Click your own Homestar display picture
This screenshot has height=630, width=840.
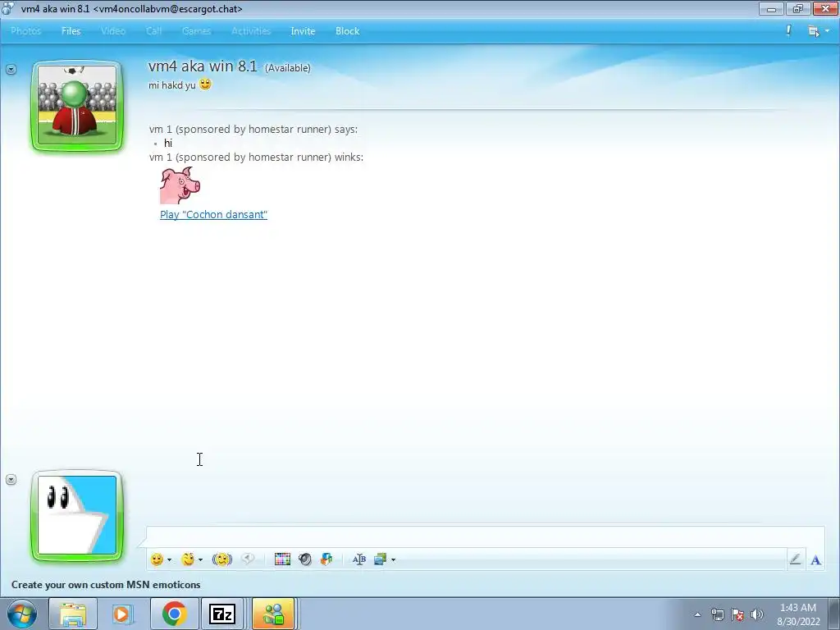click(x=77, y=516)
